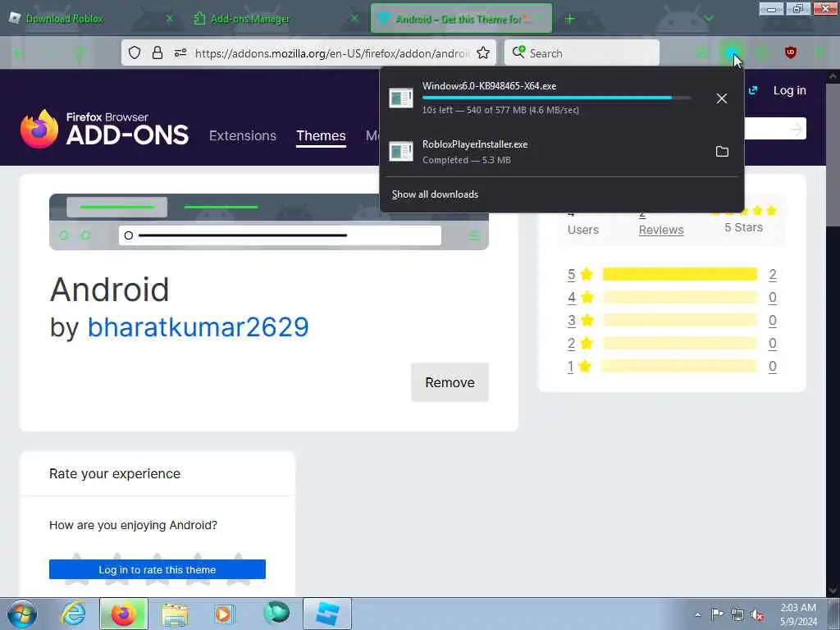840x630 pixels.
Task: Open author bharatkumar2629 profile link
Action: pyautogui.click(x=198, y=327)
